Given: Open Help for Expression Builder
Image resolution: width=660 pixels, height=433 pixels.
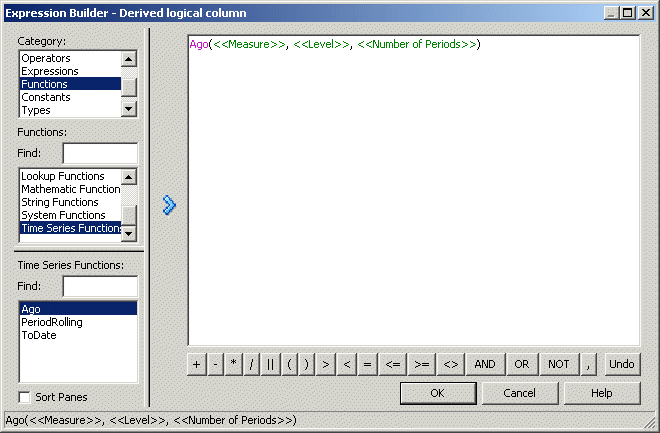Looking at the screenshot, I should click(602, 393).
